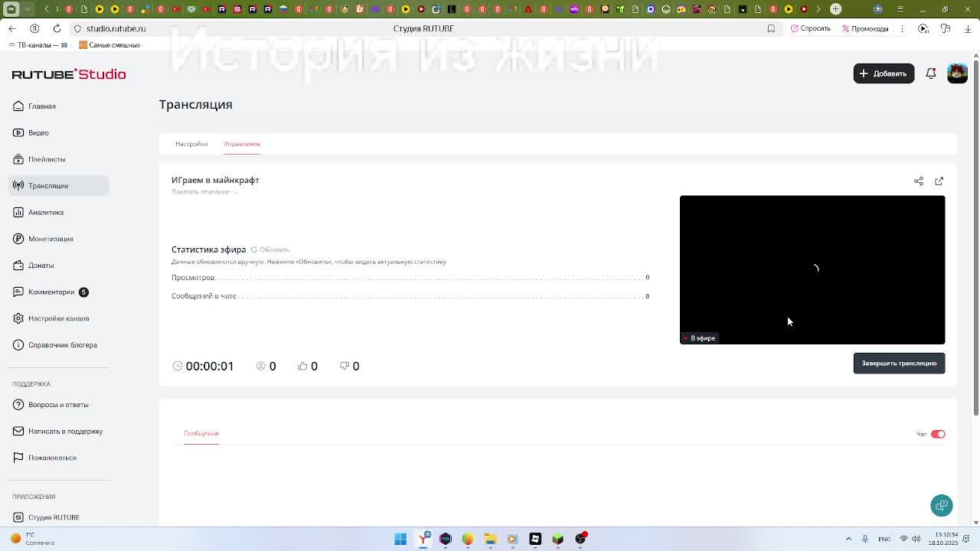Screen dimensions: 980x551
Task: Open the volume speaker tray icon
Action: click(918, 539)
